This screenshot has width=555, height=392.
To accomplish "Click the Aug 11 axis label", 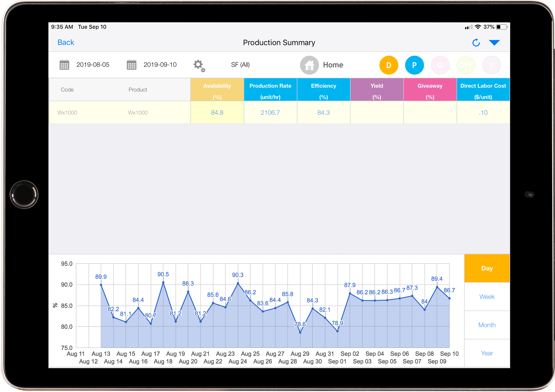I will coord(76,354).
